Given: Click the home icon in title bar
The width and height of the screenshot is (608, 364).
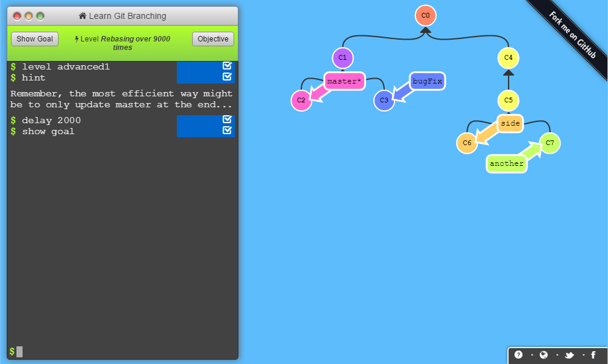Looking at the screenshot, I should point(82,15).
